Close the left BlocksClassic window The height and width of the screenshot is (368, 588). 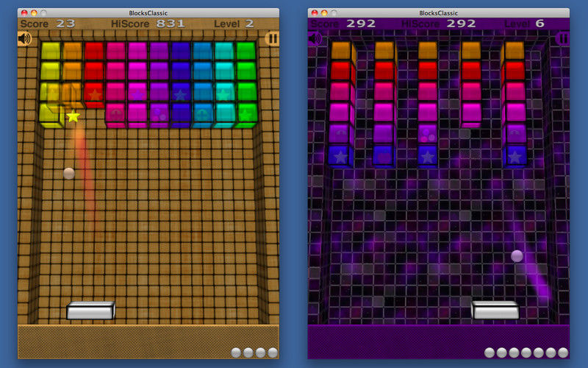point(24,13)
